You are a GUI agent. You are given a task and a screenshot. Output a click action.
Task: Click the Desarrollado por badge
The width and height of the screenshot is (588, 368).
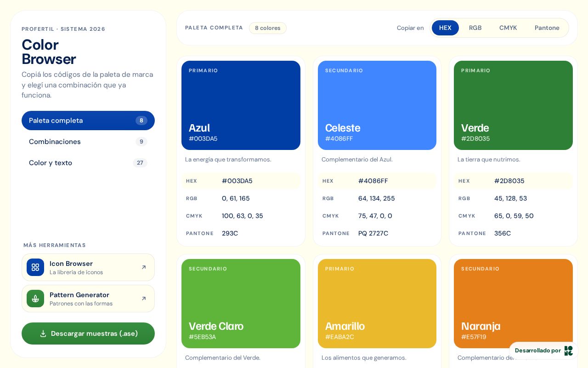(543, 351)
